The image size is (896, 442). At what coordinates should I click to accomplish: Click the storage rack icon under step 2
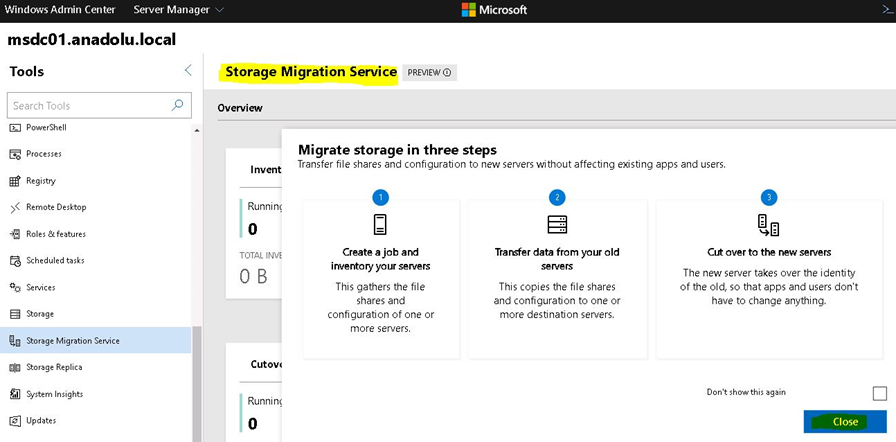(557, 224)
